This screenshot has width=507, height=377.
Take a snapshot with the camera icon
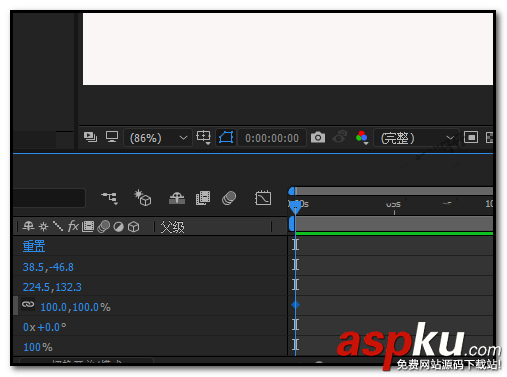318,137
